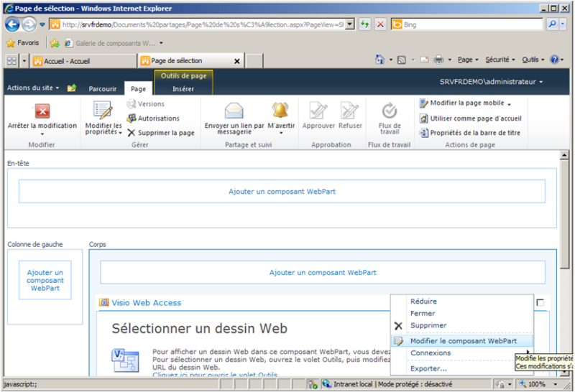Viewport: 575px width, 392px height.
Task: Open the search provider dropdown arrow
Action: pyautogui.click(x=563, y=24)
